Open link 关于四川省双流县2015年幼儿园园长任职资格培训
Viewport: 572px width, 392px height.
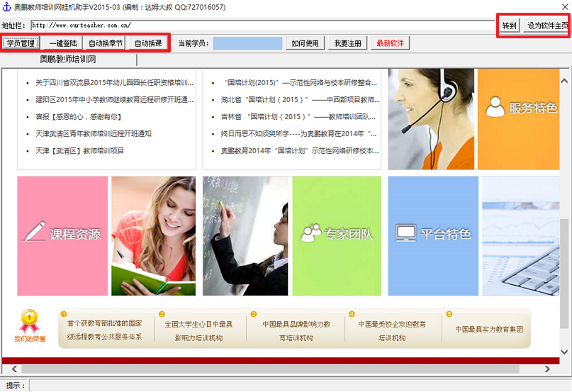(x=114, y=83)
